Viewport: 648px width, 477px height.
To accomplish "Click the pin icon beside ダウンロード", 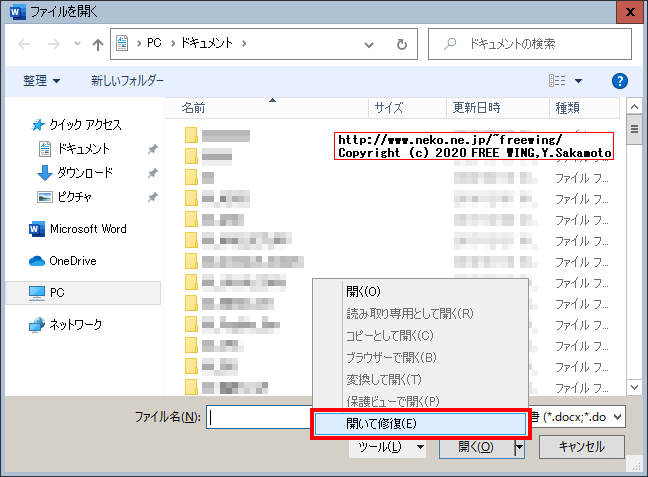I will pos(152,173).
